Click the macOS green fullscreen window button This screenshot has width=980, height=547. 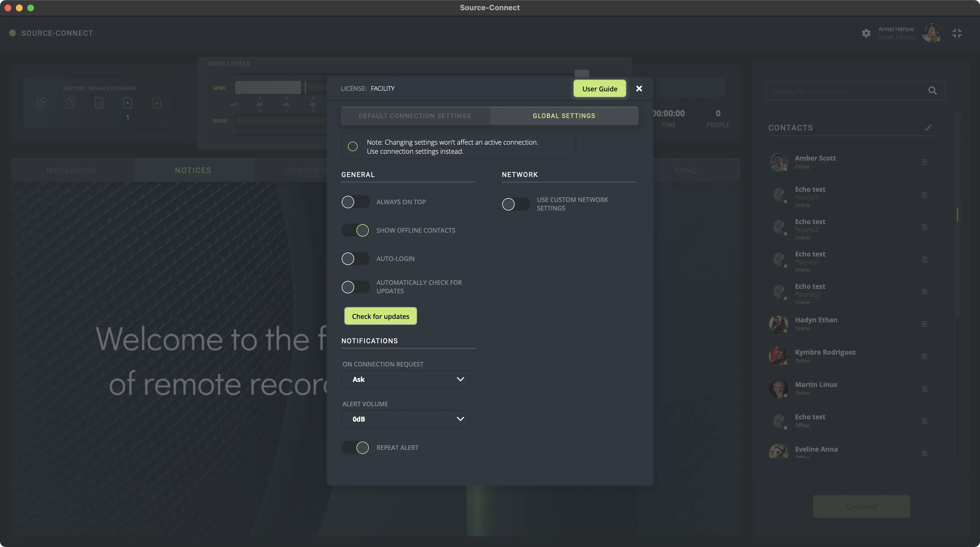(31, 8)
